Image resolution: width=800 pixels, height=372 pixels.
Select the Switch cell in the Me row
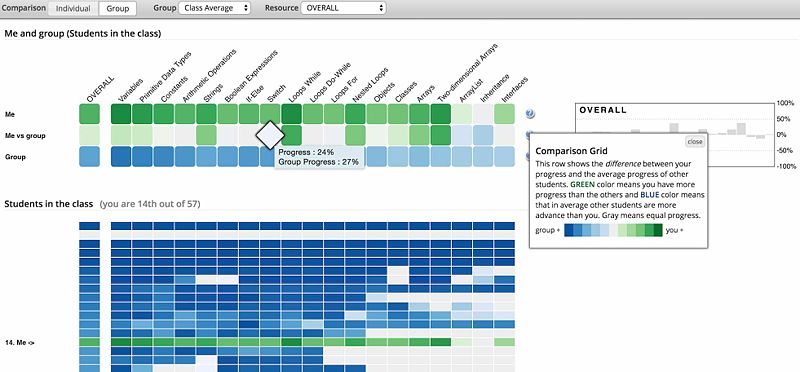[x=270, y=114]
